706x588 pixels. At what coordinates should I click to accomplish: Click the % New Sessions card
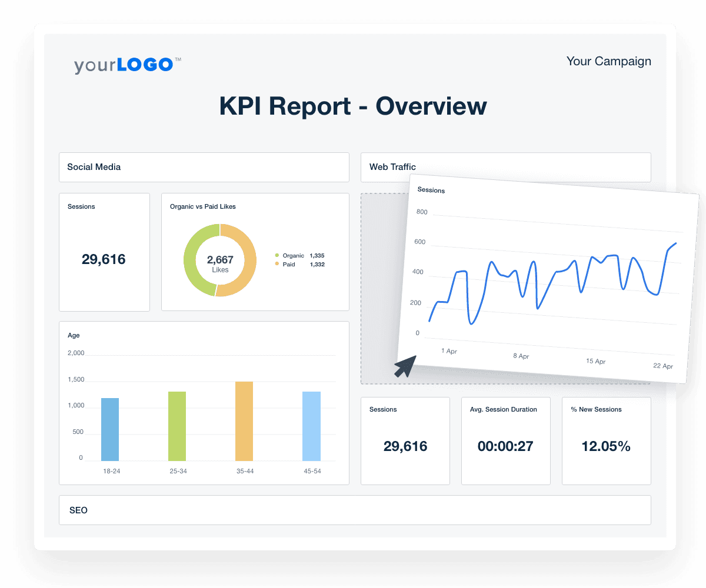tap(606, 441)
